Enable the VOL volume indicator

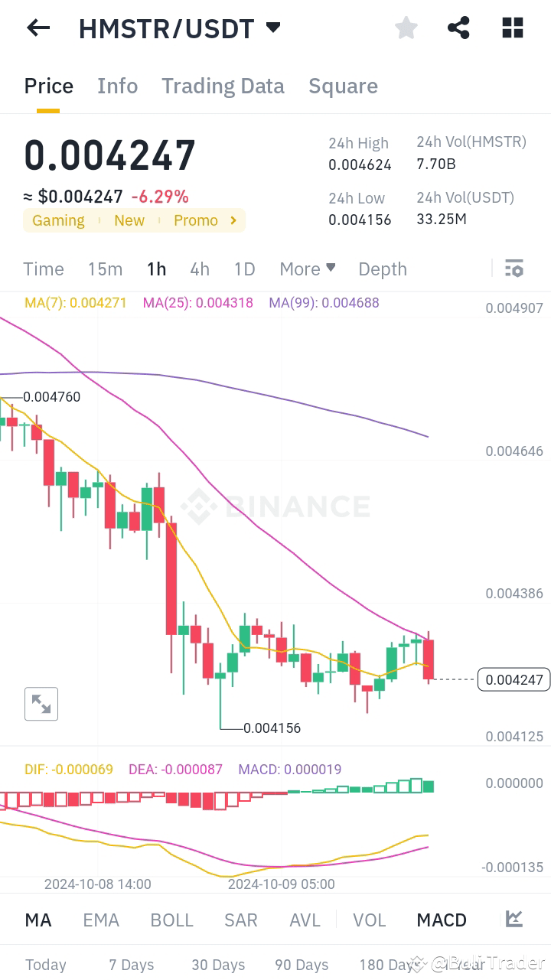point(370,920)
